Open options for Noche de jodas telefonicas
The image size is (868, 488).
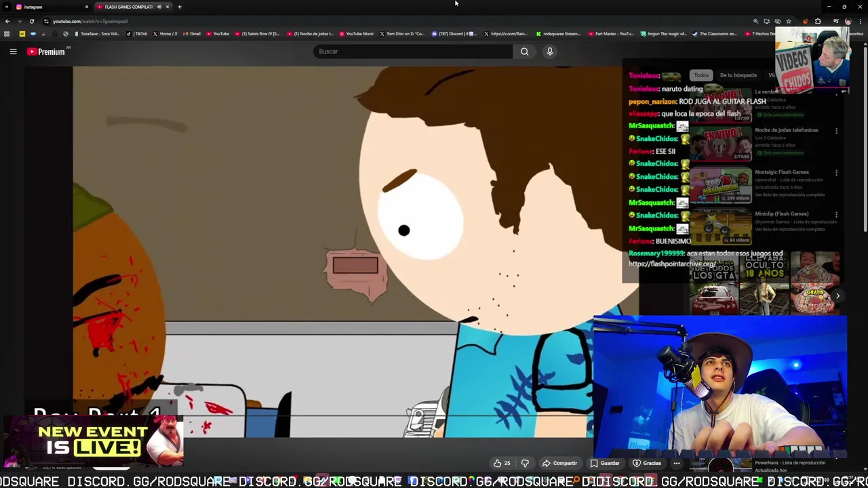click(x=836, y=131)
